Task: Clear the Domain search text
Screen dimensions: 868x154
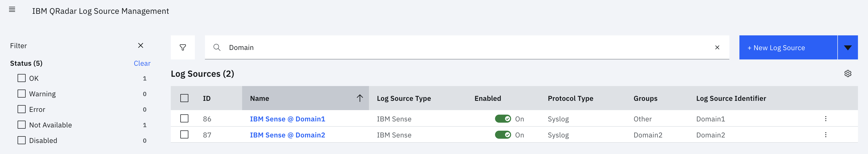Action: (x=717, y=47)
